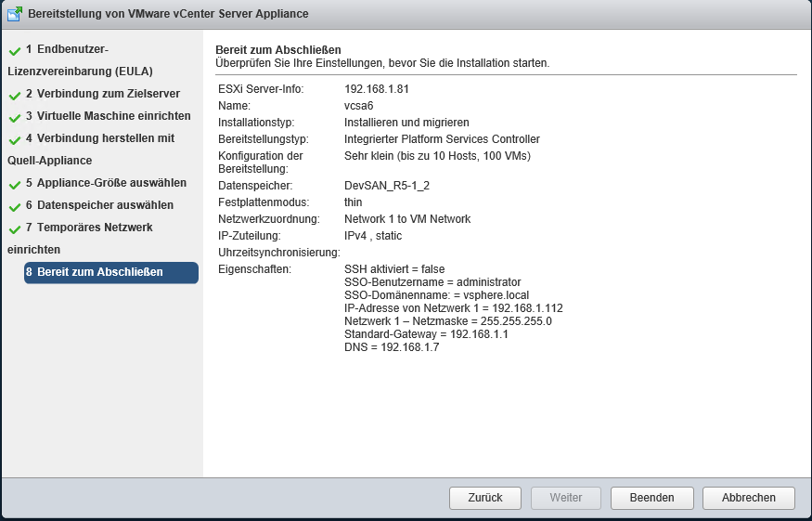Click the Zurück button
The width and height of the screenshot is (812, 521).
(485, 498)
